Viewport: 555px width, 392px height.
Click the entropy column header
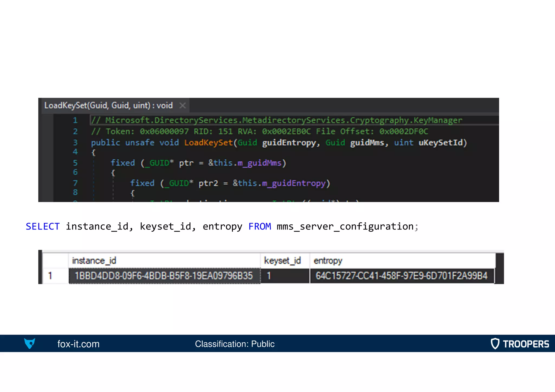[x=402, y=261]
